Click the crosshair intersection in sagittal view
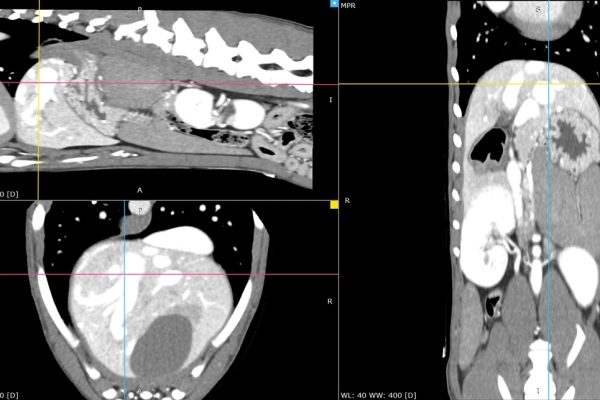 point(38,83)
